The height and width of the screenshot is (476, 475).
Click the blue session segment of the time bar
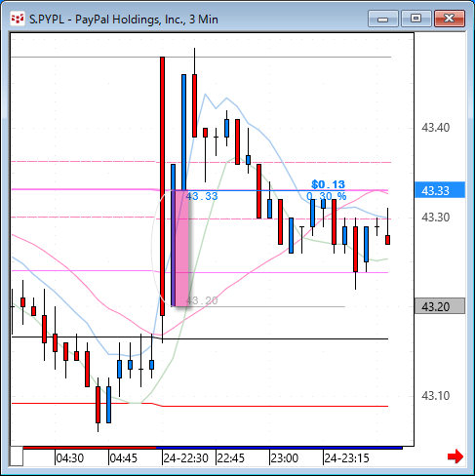click(279, 448)
